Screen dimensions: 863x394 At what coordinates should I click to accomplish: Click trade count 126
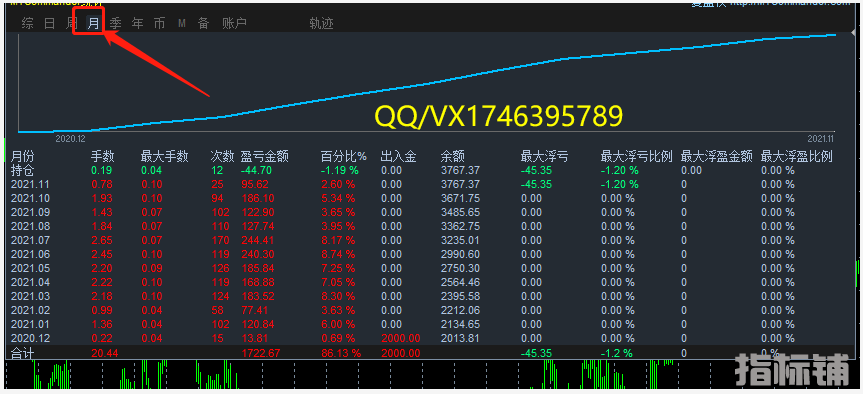[221, 268]
